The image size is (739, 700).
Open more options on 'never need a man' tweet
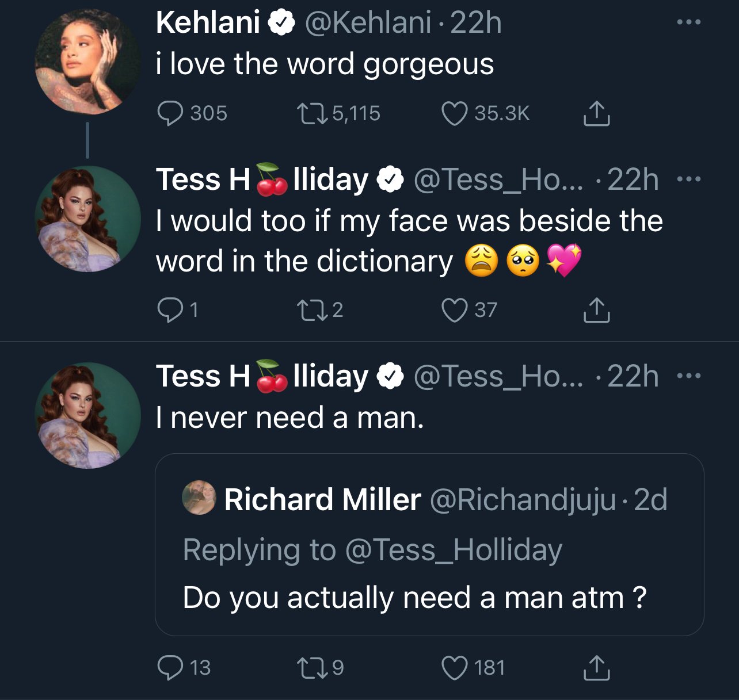[688, 376]
